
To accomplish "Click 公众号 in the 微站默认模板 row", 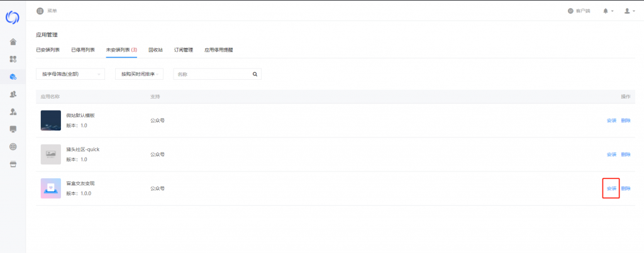I will tap(157, 121).
